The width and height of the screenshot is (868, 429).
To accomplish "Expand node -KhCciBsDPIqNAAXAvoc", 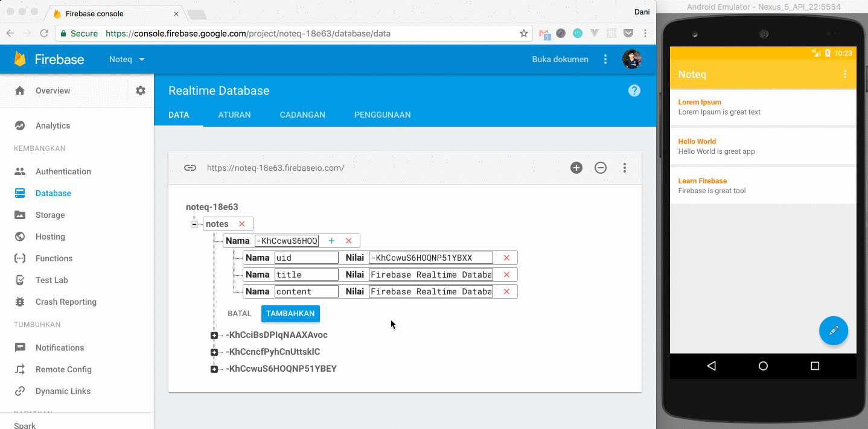I will point(214,335).
